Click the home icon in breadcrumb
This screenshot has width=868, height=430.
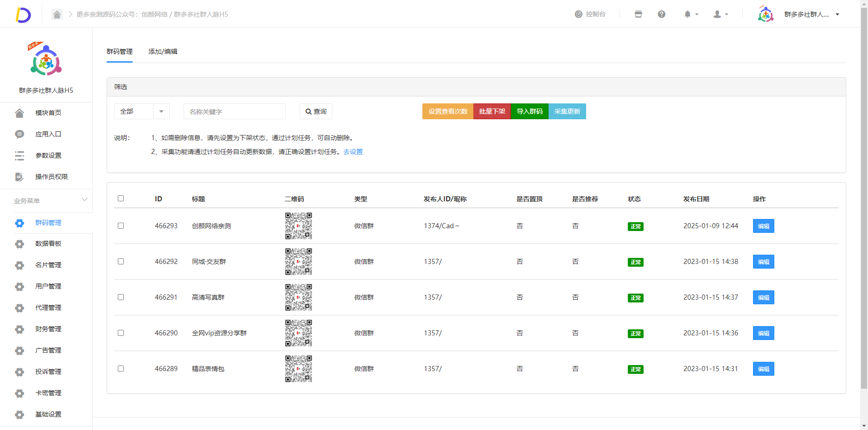(x=57, y=14)
